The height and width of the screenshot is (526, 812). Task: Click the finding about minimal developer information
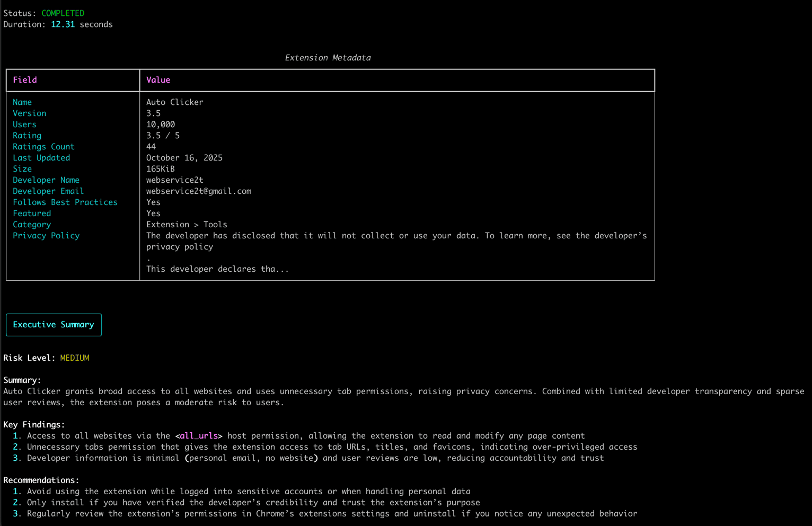315,458
